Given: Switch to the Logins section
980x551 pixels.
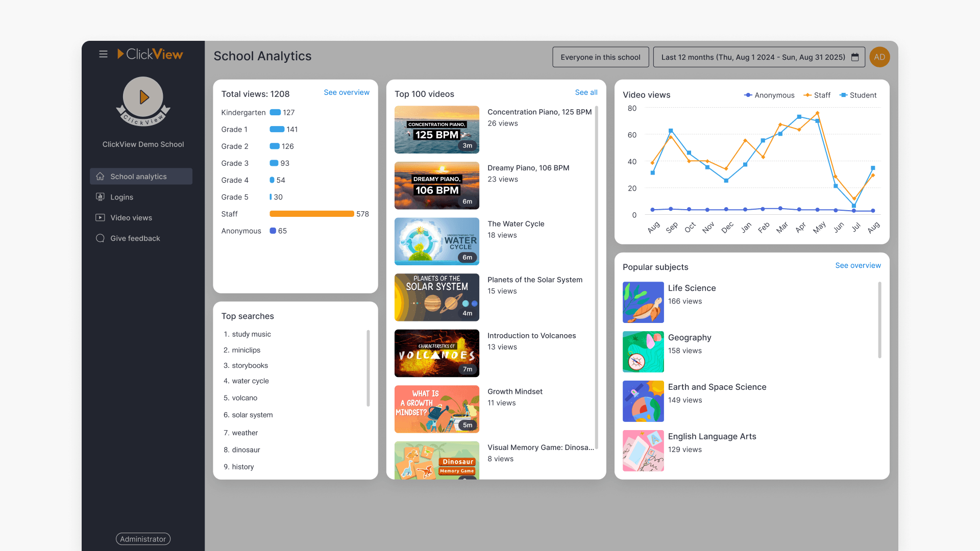Looking at the screenshot, I should pos(122,197).
